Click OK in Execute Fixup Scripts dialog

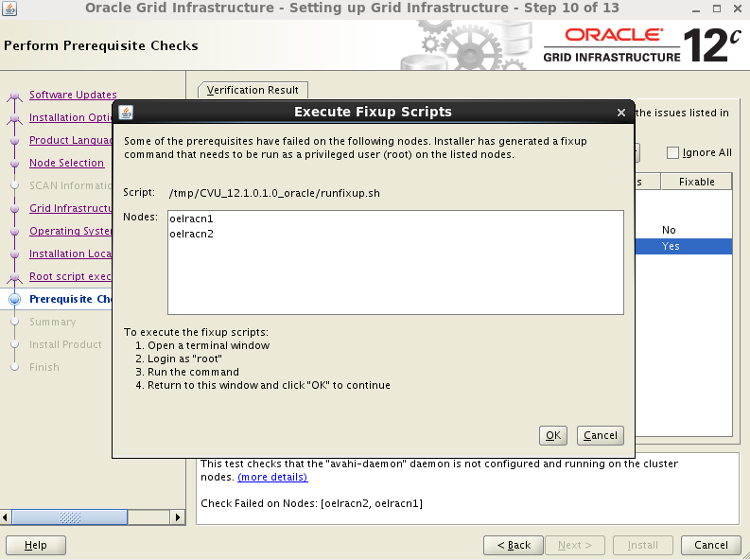tap(553, 436)
